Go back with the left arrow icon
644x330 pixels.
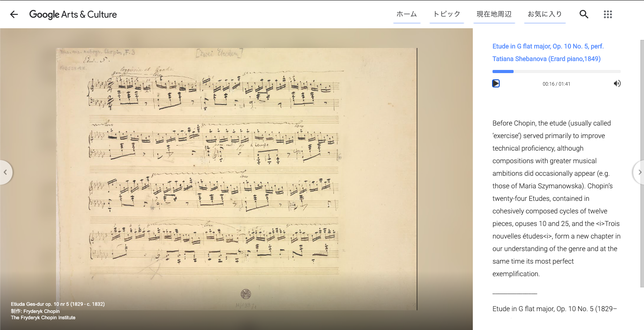click(14, 14)
